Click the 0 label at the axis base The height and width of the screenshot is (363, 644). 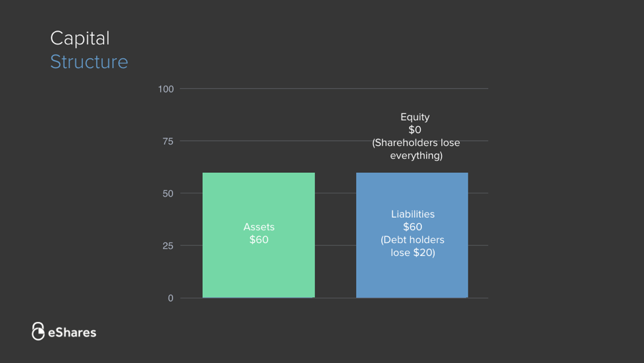[170, 298]
